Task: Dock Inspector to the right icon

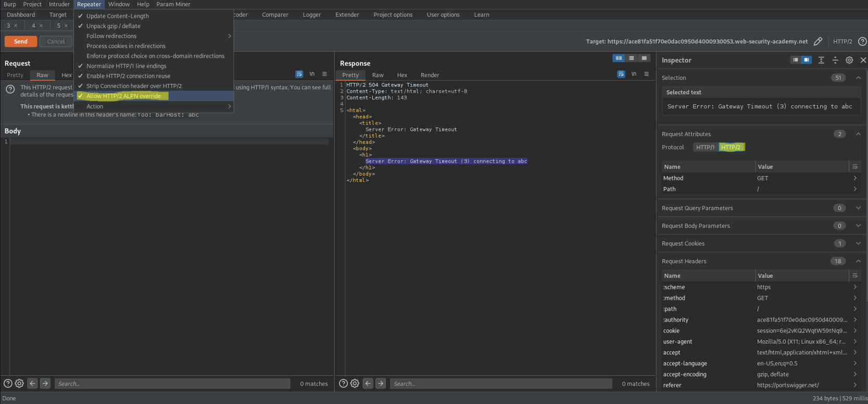Action: 807,60
